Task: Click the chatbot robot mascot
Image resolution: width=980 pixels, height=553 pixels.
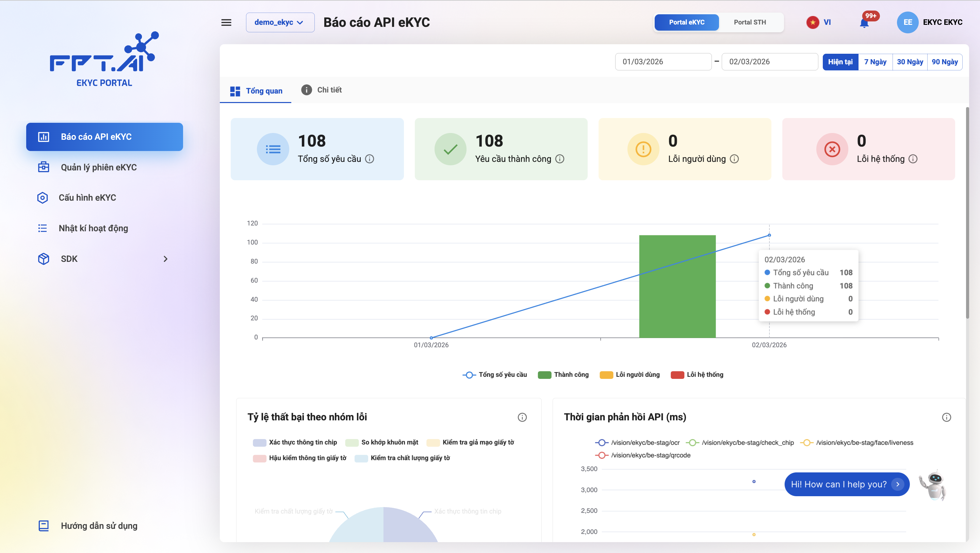Action: click(933, 486)
